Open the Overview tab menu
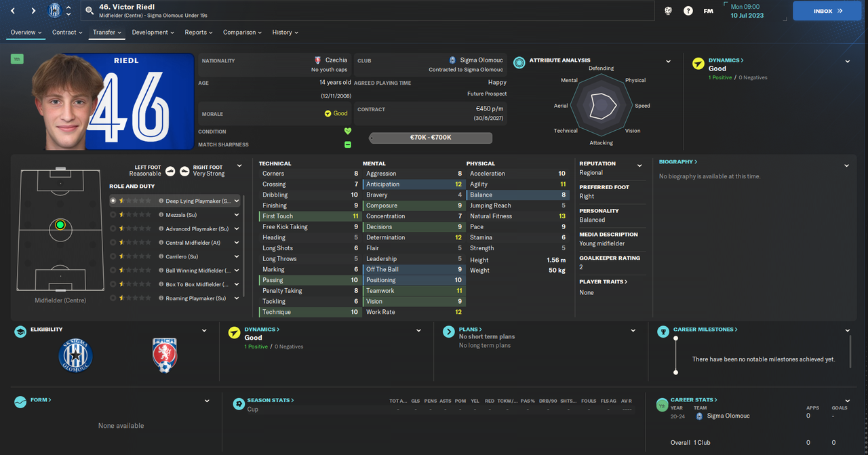868x455 pixels. (26, 32)
